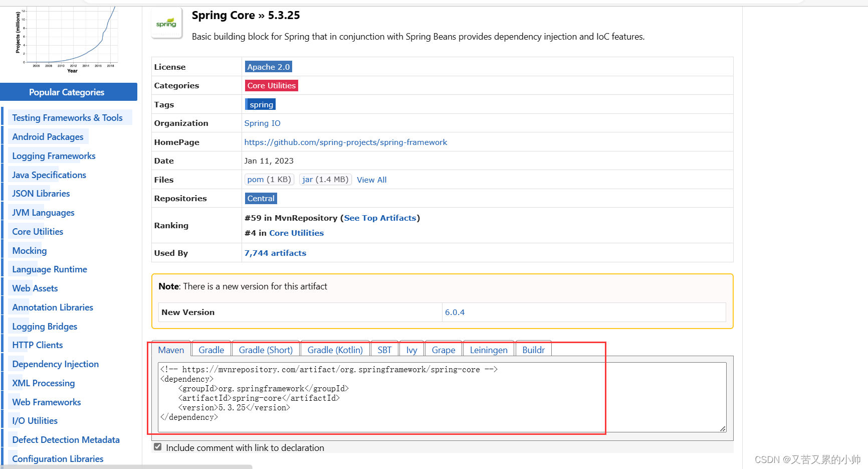Click the Popular Categories header
The height and width of the screenshot is (469, 868).
(x=69, y=92)
